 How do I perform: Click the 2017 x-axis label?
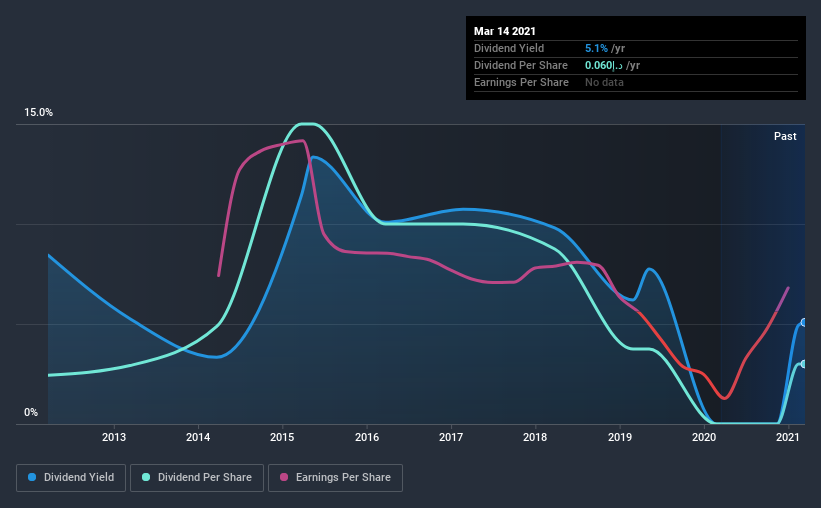pos(451,437)
